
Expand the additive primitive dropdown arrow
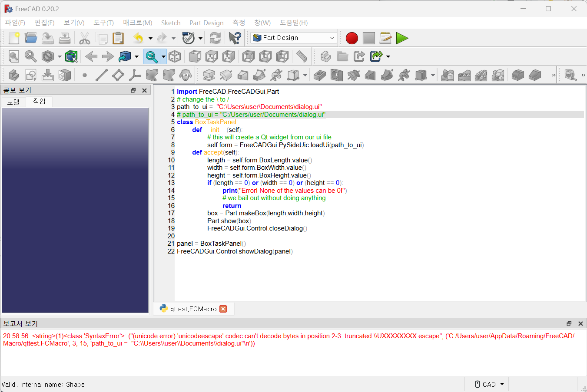305,75
